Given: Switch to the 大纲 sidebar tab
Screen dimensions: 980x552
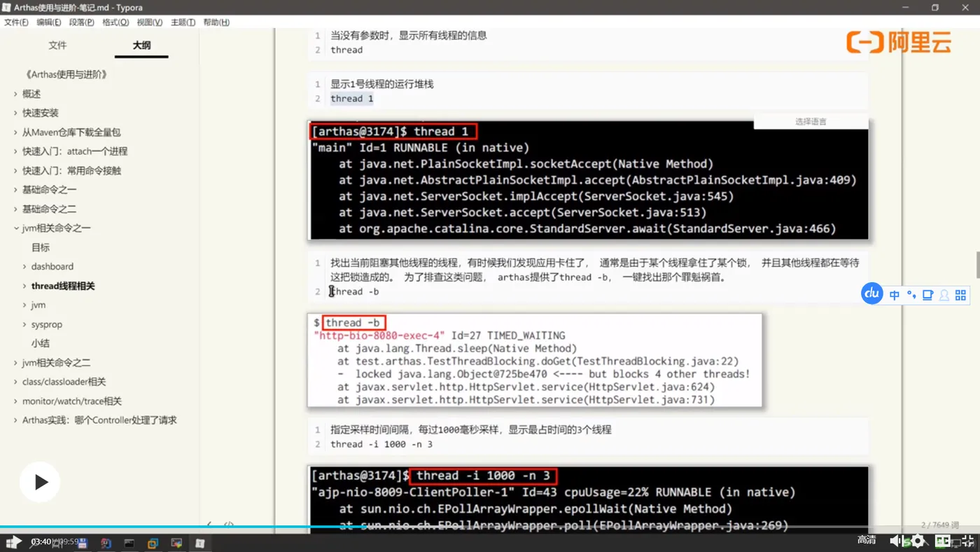Looking at the screenshot, I should tap(141, 45).
